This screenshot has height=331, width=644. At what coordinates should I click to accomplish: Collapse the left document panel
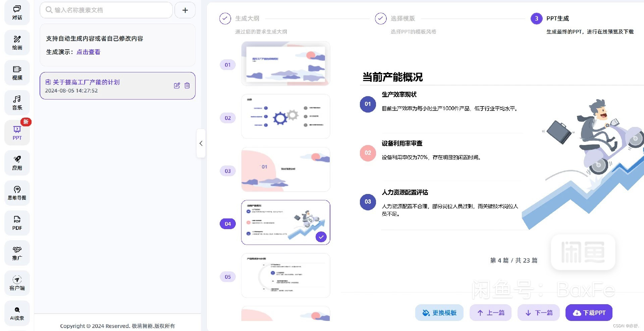coord(201,143)
